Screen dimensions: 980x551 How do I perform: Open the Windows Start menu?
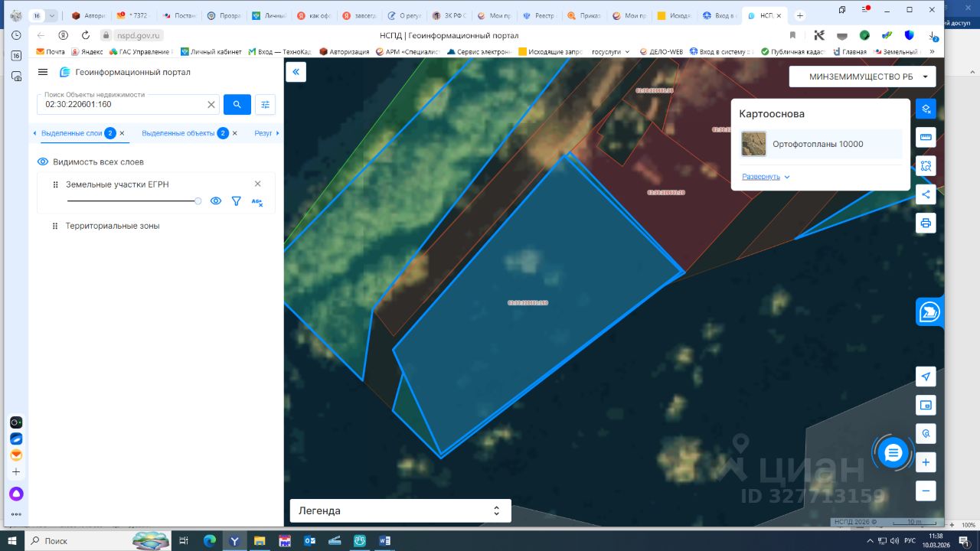pyautogui.click(x=12, y=540)
